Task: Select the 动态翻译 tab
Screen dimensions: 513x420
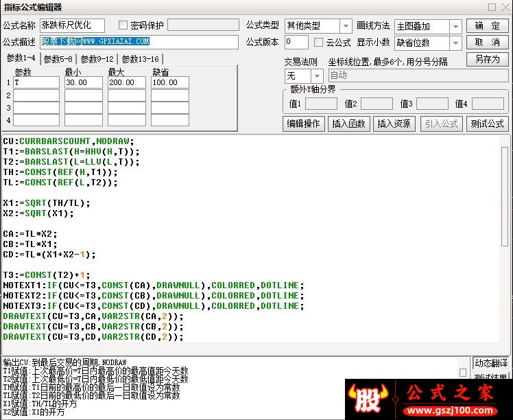Action: [x=491, y=363]
